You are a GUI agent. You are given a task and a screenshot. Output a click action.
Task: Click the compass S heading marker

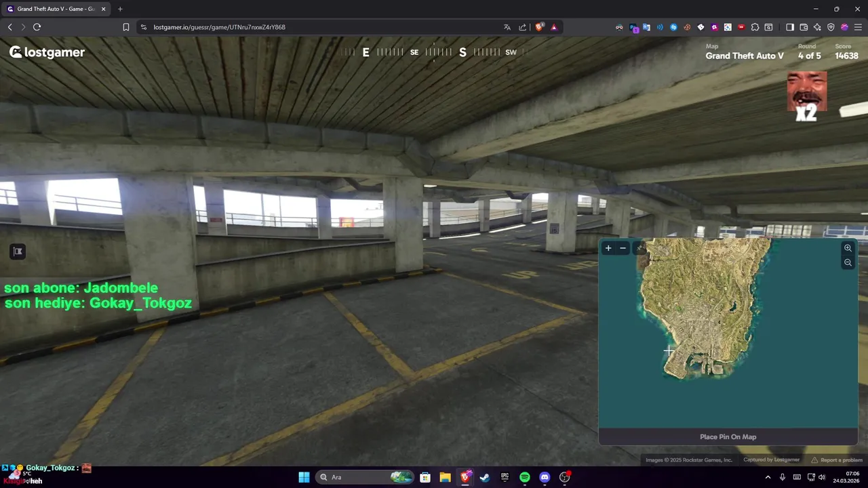462,52
